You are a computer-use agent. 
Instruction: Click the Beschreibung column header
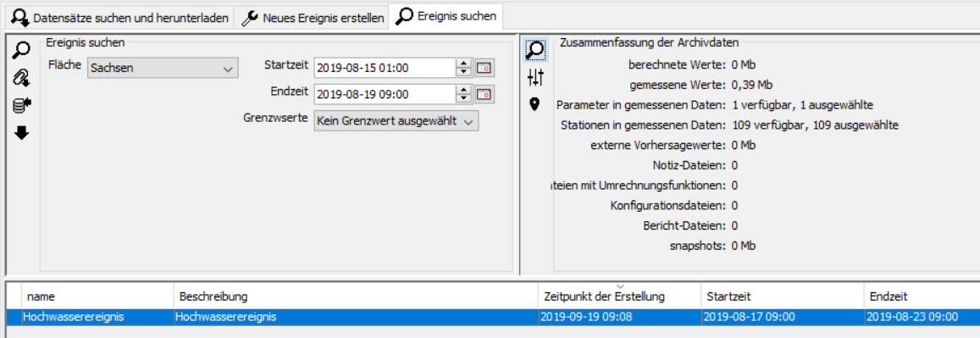tap(357, 296)
